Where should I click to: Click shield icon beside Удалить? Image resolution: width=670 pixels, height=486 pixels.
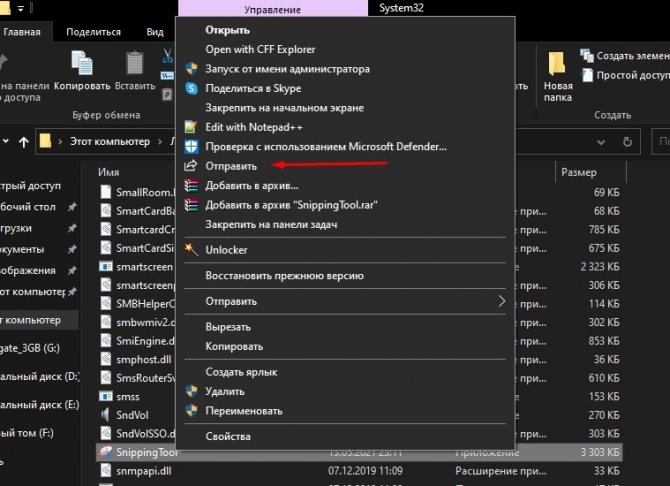tap(191, 392)
